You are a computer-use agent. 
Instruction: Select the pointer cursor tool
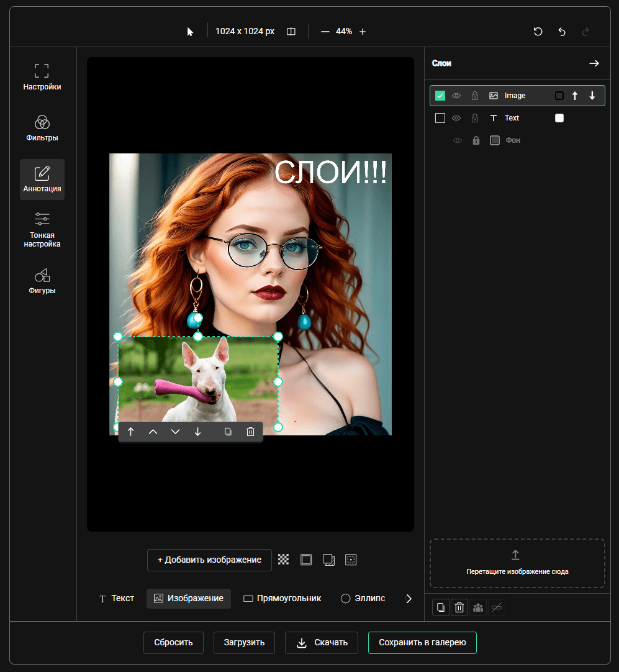tap(190, 32)
